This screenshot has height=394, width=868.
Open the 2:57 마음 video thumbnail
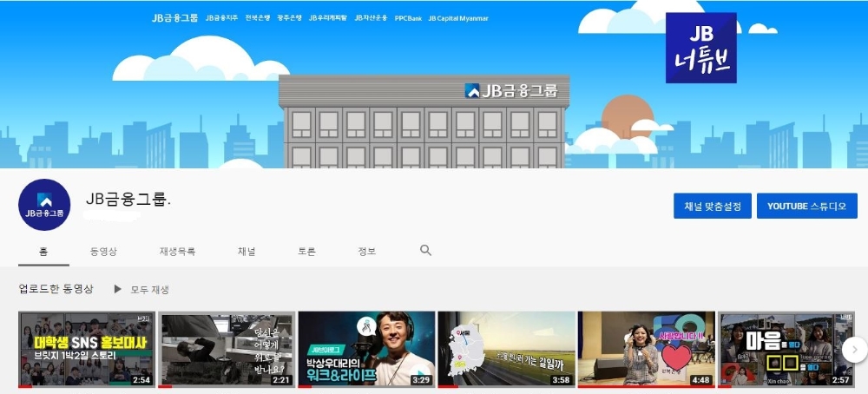point(786,349)
